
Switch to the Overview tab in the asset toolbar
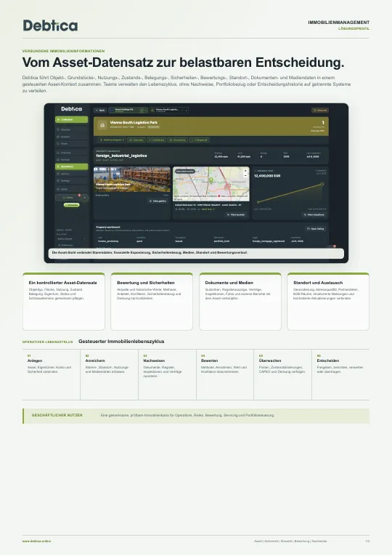coord(136,140)
